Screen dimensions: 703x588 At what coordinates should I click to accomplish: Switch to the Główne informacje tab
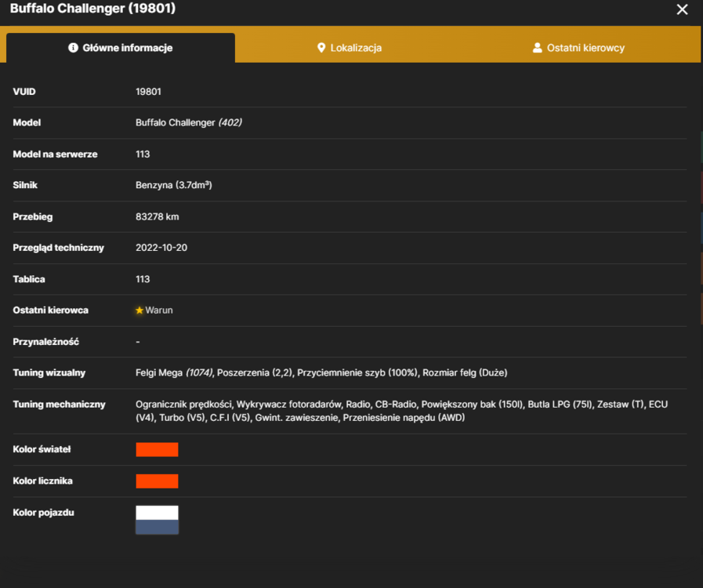121,48
